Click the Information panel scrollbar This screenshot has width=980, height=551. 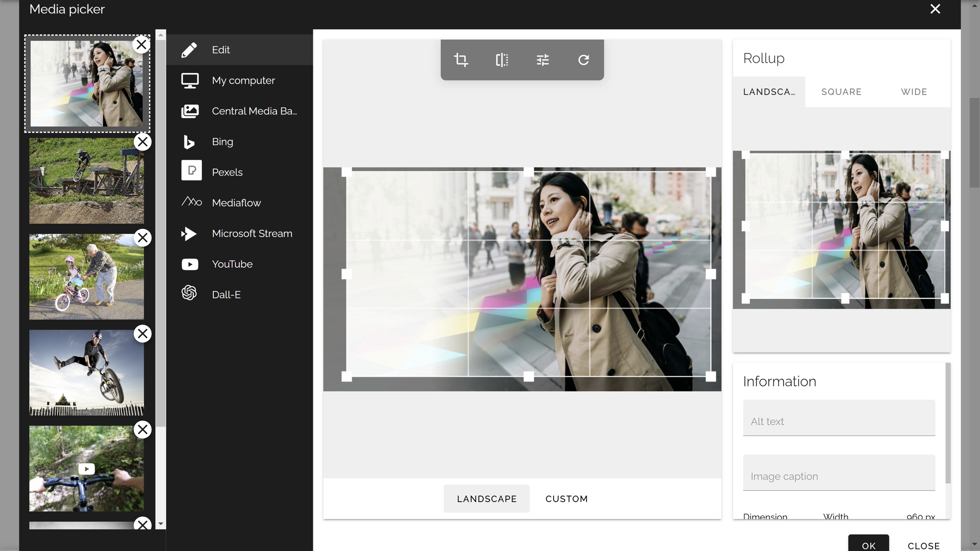point(947,423)
